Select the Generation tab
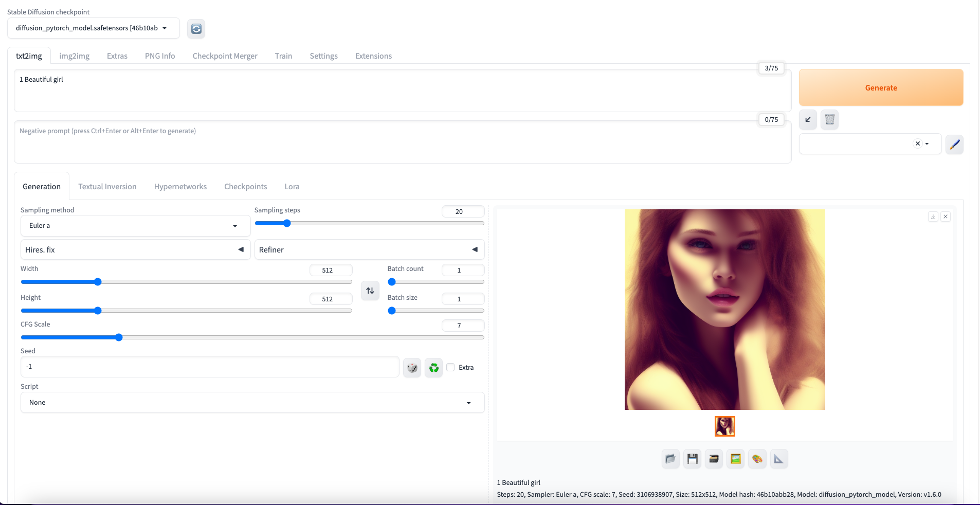The height and width of the screenshot is (505, 980). (42, 186)
